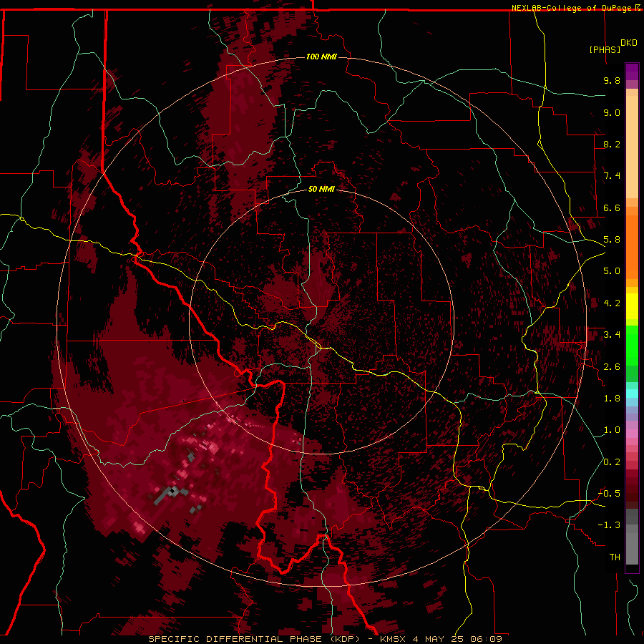Image resolution: width=644 pixels, height=644 pixels.
Task: Pick the yellow color bar segment beside 4.2
Action: coord(632,306)
